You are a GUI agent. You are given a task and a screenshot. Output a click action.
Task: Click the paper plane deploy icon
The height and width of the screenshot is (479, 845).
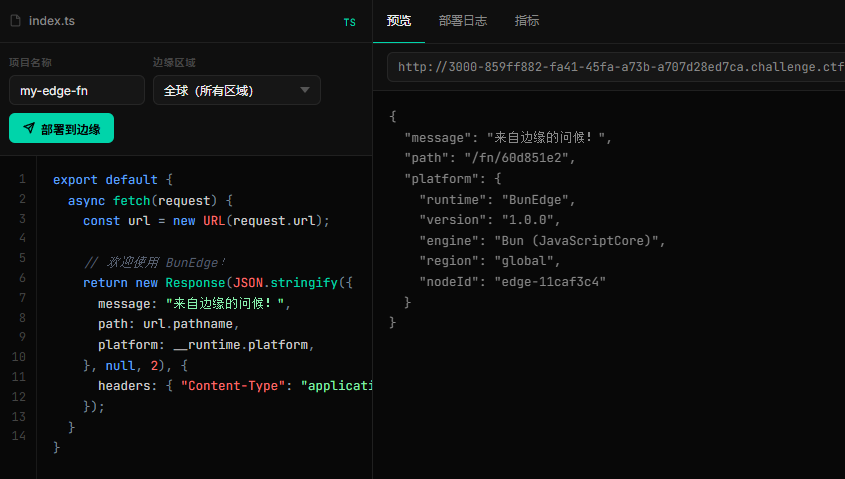pos(28,129)
